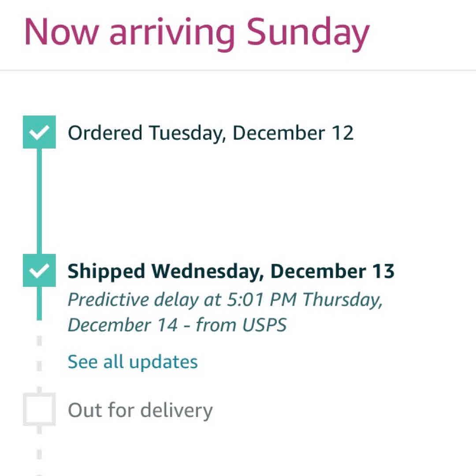The image size is (476, 476).
Task: Select the Shipped Wednesday status label
Action: (x=231, y=271)
